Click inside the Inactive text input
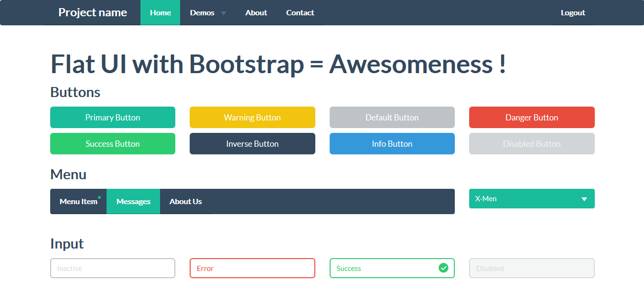 click(112, 268)
